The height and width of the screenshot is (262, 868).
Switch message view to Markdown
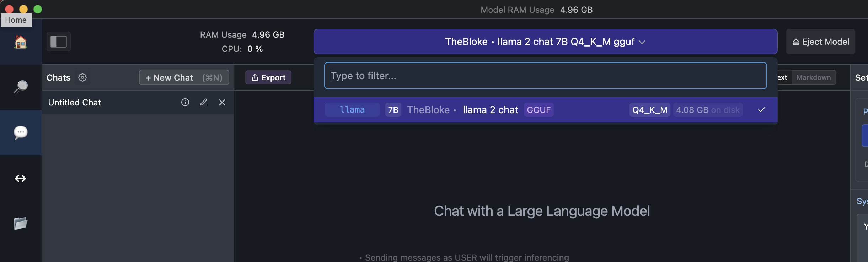pos(814,77)
